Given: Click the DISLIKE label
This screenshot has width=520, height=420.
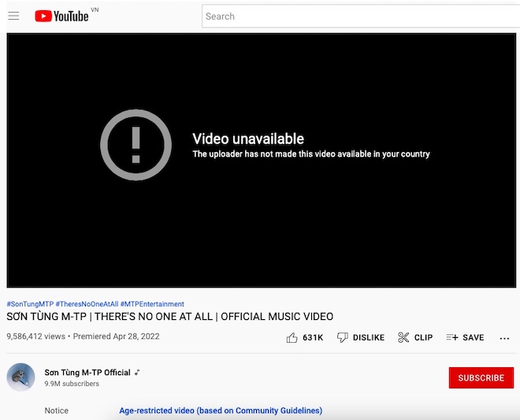Looking at the screenshot, I should (369, 338).
